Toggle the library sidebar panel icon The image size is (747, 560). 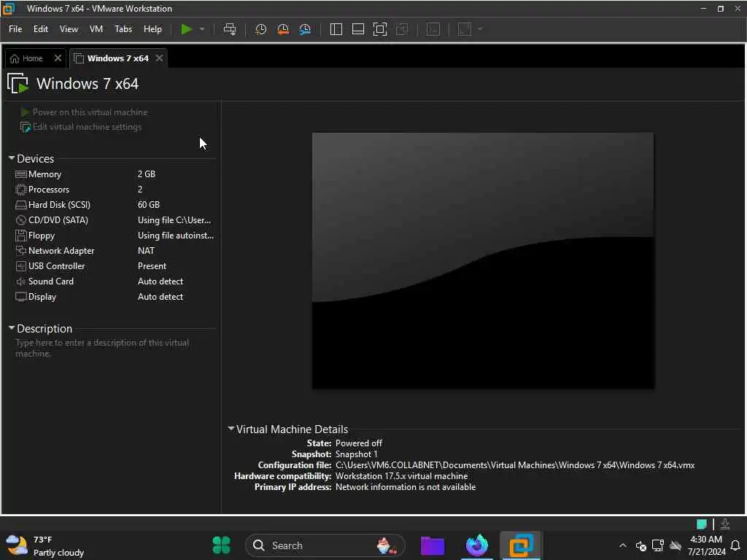tap(336, 29)
